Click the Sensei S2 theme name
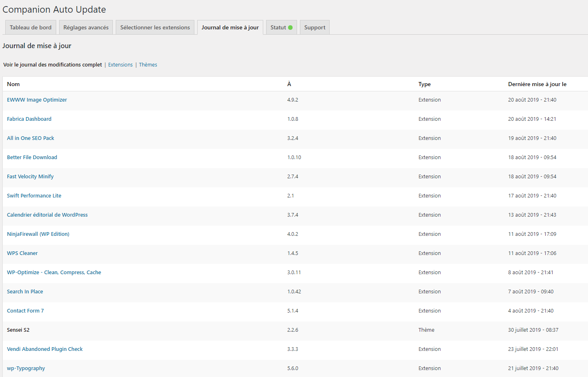The height and width of the screenshot is (377, 588). tap(18, 330)
